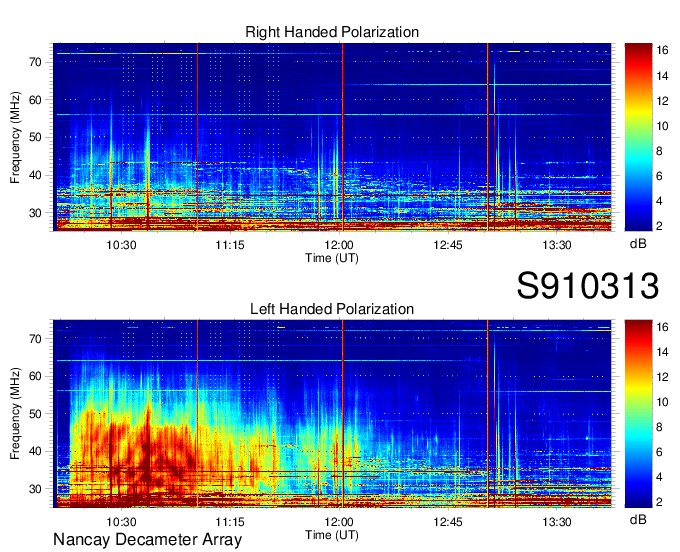The height and width of the screenshot is (552, 680).
Task: Select the S910313 identifier label
Action: pos(588,286)
